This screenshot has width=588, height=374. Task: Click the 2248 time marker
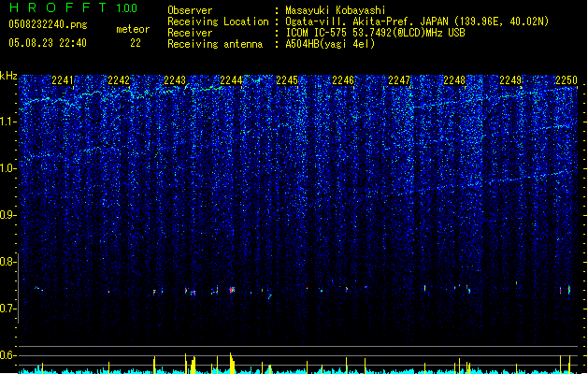(x=454, y=80)
